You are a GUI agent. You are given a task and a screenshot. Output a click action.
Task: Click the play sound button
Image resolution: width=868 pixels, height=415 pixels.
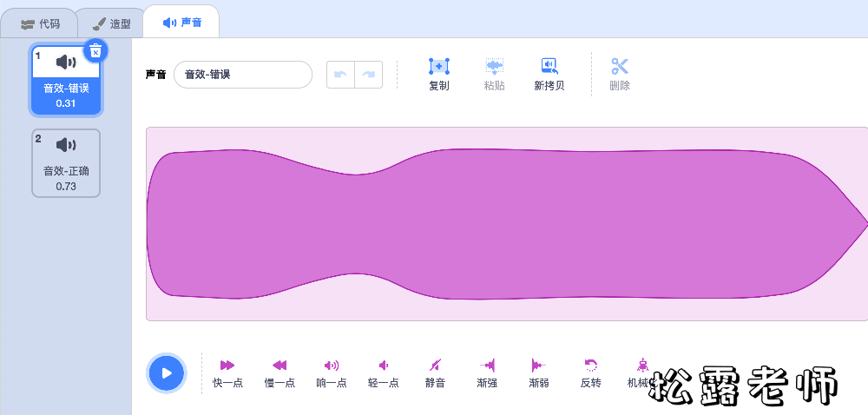[167, 373]
